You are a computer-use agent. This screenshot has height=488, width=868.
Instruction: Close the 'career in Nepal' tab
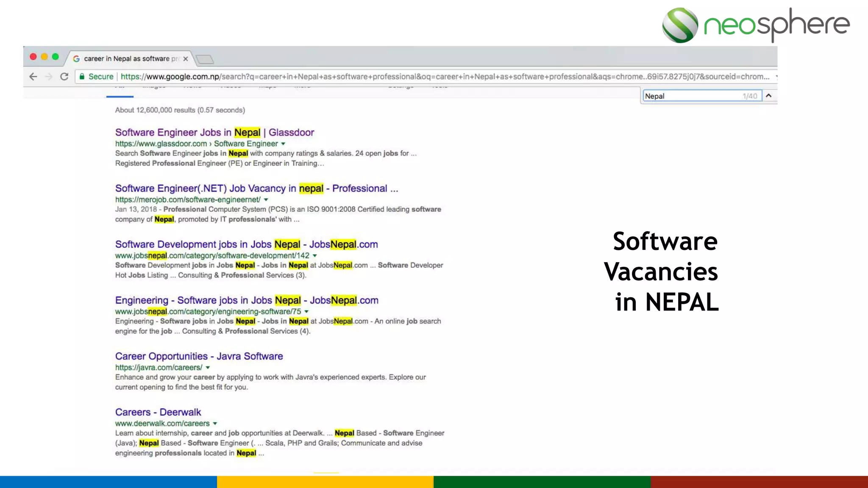pos(186,59)
